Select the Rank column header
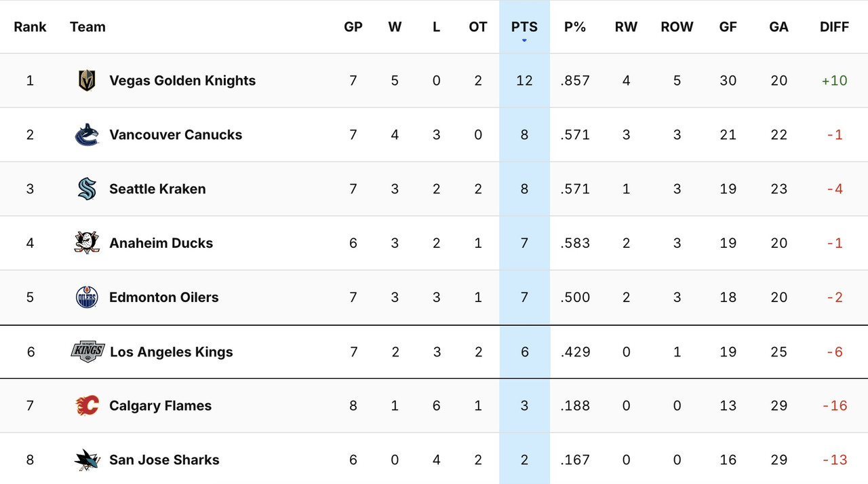Image resolution: width=868 pixels, height=484 pixels. [x=30, y=27]
